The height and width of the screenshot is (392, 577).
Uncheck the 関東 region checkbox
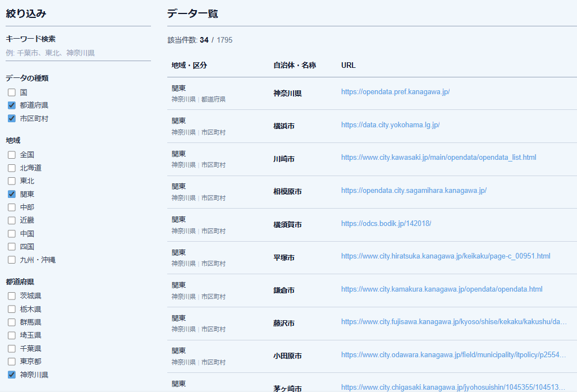[x=12, y=194]
